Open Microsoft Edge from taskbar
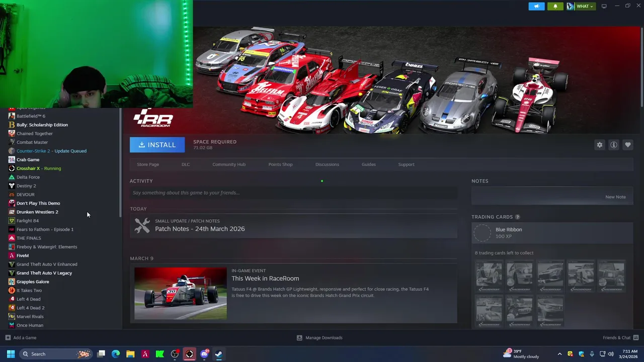The width and height of the screenshot is (644, 362). click(116, 354)
